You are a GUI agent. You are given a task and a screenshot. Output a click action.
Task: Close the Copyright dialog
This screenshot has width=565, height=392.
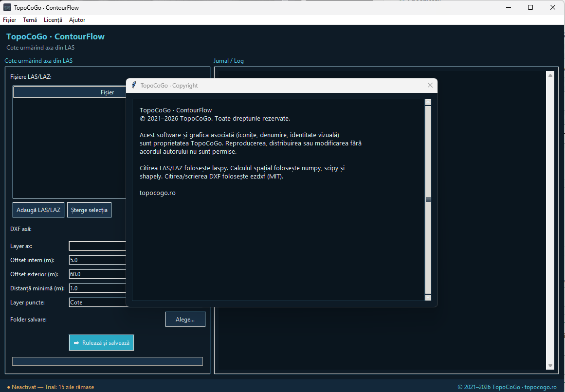430,85
